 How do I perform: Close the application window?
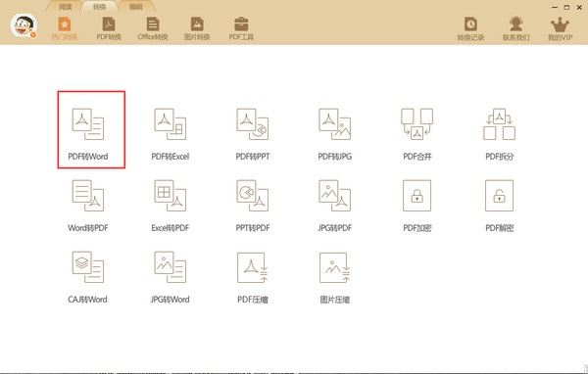tap(579, 7)
